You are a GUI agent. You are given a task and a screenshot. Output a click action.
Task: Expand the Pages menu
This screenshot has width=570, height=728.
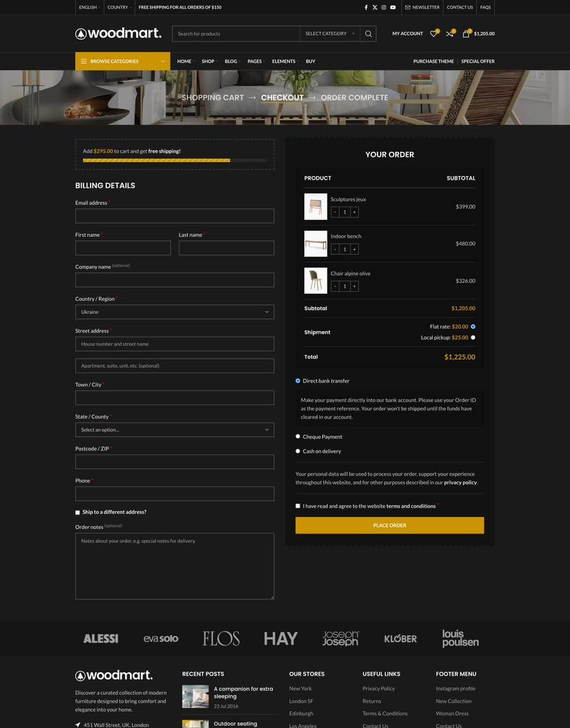point(255,61)
